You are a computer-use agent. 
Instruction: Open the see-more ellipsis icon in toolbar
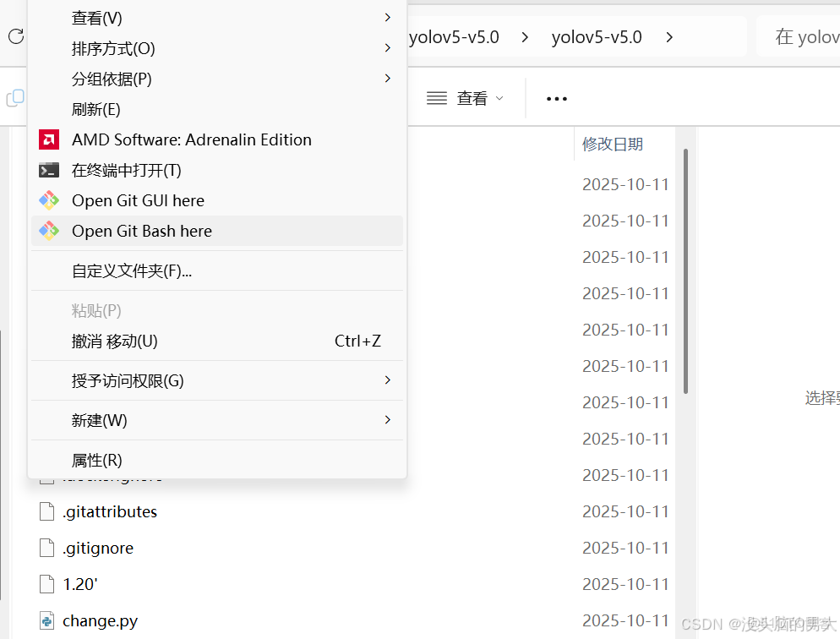[556, 98]
